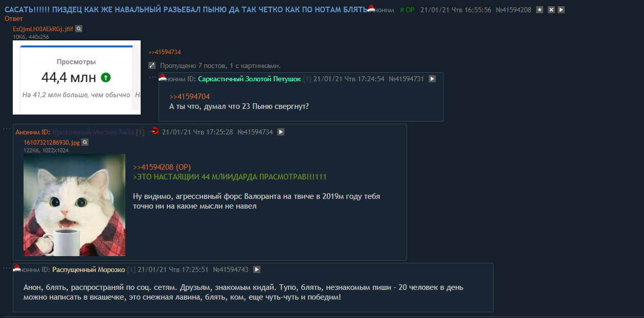Search the image EsQjmLHXIAEkRGj.jfif with the magnifier icon
This screenshot has height=318, width=644.
click(79, 29)
